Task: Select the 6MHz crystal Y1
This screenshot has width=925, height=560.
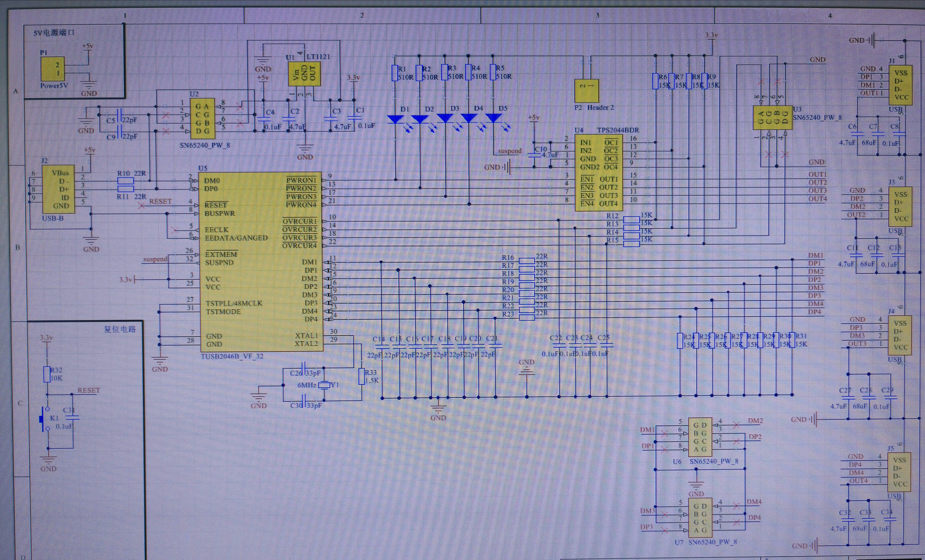Action: (324, 385)
